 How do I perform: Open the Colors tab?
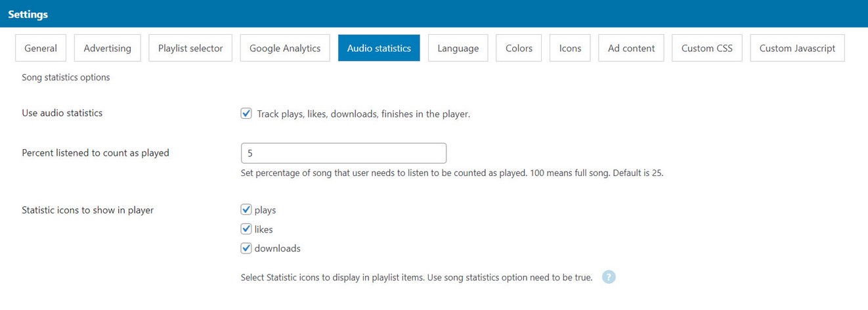click(x=519, y=48)
